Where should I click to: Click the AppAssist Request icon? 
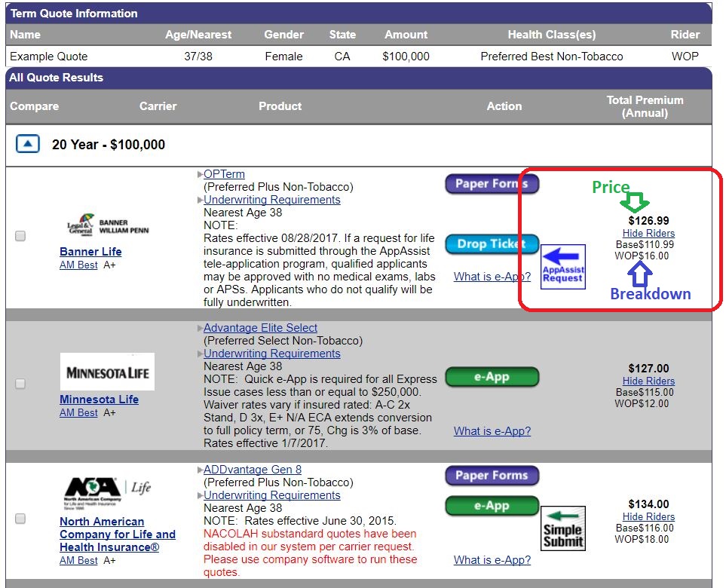point(563,267)
